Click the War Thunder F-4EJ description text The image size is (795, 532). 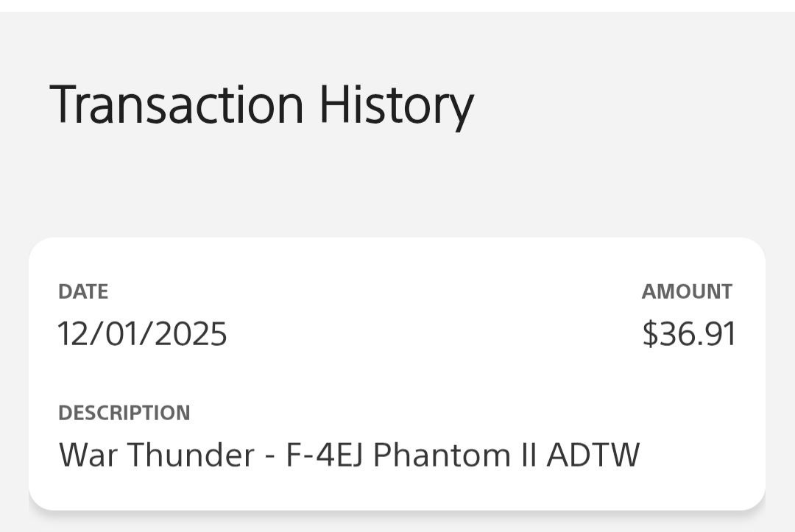[349, 455]
